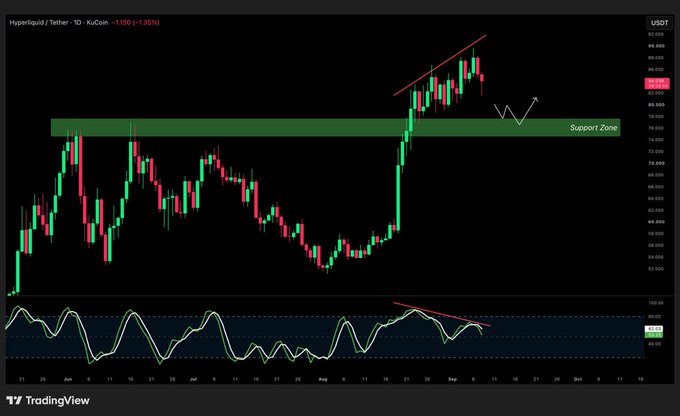
Task: Select the 40.00 oscillator axis label
Action: coord(655,344)
